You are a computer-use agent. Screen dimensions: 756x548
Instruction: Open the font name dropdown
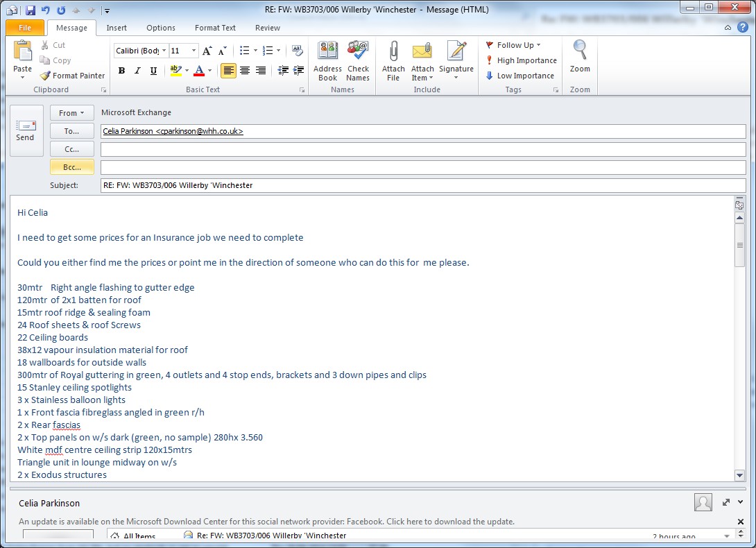tap(164, 51)
